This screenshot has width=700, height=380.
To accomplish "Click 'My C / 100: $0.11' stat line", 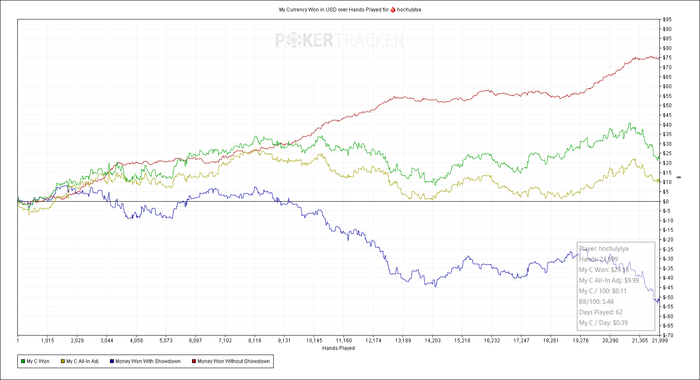I will 603,291.
